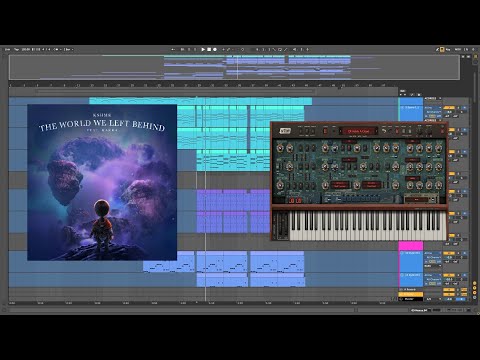Toggle the yellow Key Map mode button
This screenshot has width=480, height=360.
(x=442, y=49)
